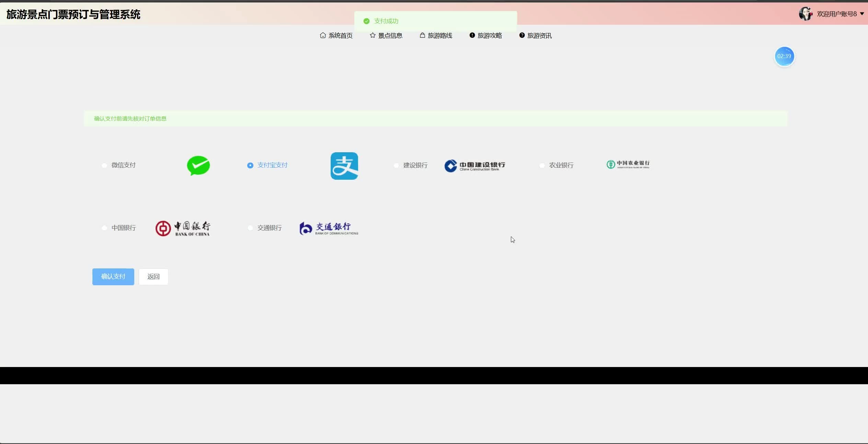
Task: Click the WeChat Pay green logo
Action: (198, 166)
